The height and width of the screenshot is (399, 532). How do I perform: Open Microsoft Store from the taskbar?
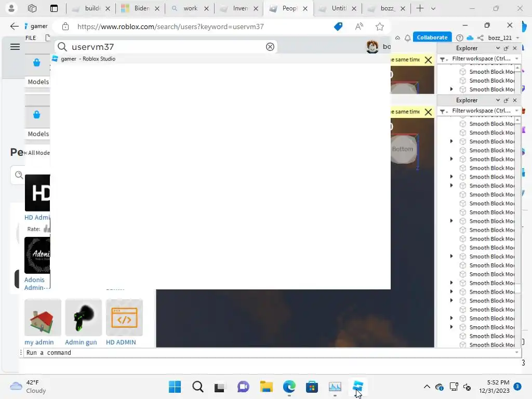pyautogui.click(x=312, y=387)
